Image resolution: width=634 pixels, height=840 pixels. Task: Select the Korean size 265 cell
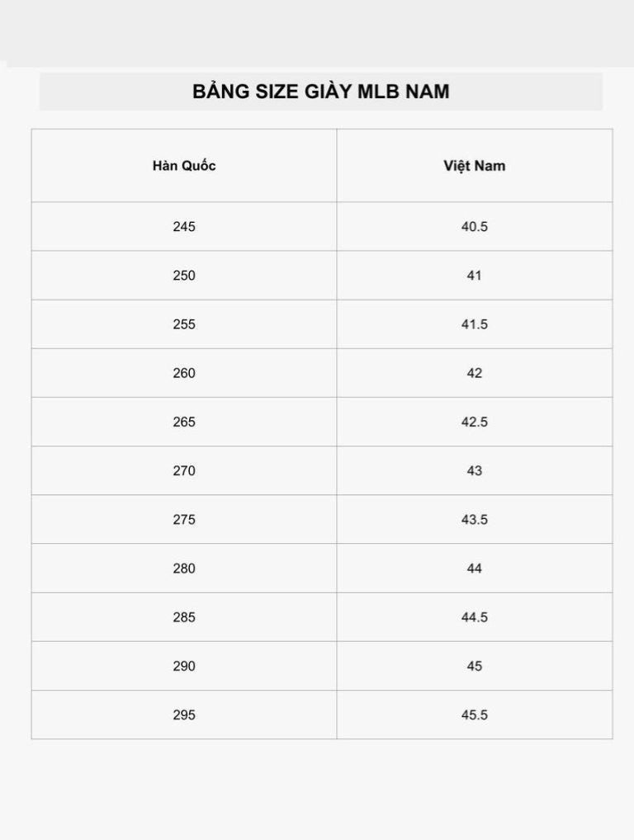[184, 422]
